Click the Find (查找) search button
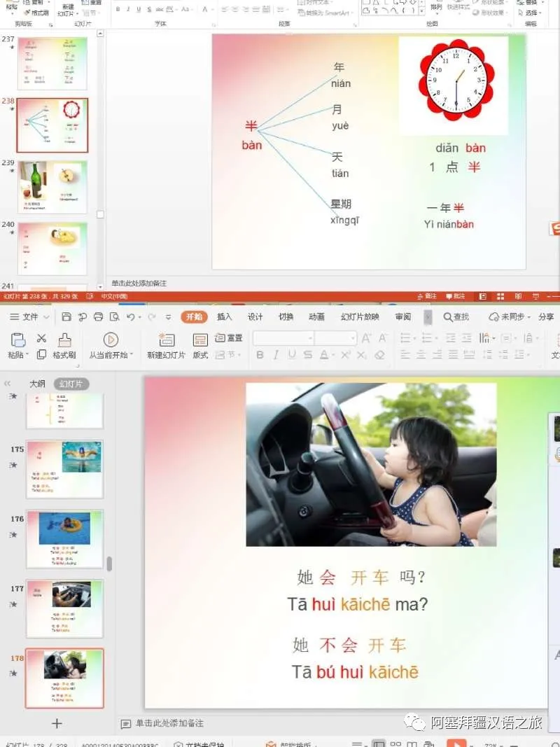560x747 pixels. 456,317
